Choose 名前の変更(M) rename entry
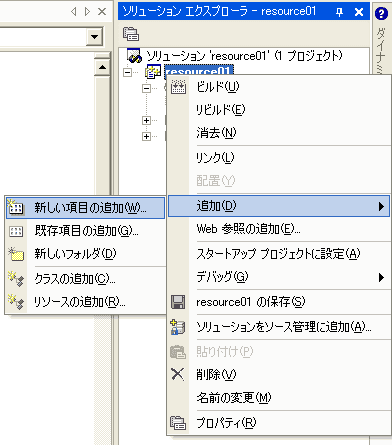This screenshot has height=445, width=392. [279, 397]
